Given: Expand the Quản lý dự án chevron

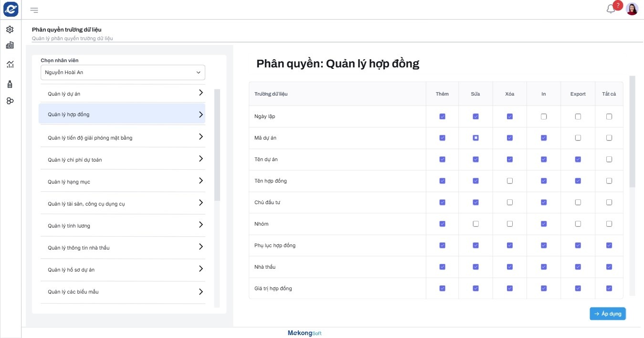Looking at the screenshot, I should point(201,93).
